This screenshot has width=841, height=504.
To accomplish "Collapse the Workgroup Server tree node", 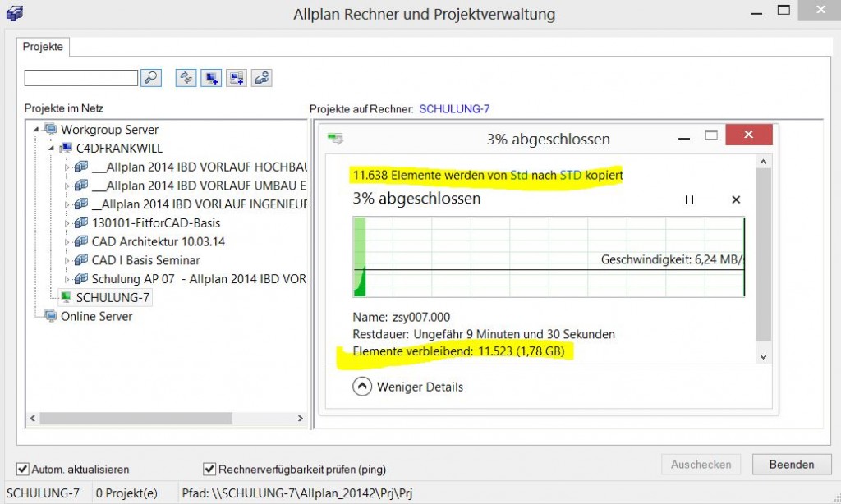I will (35, 130).
